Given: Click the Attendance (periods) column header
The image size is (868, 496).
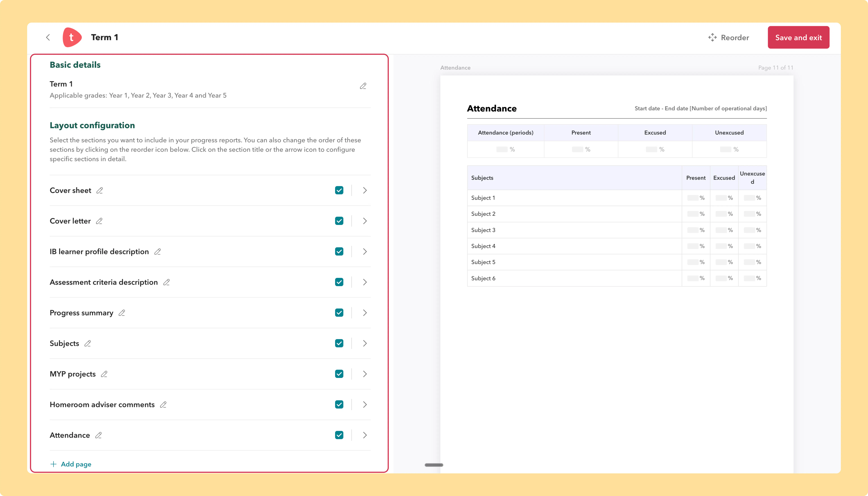Looking at the screenshot, I should click(x=505, y=133).
